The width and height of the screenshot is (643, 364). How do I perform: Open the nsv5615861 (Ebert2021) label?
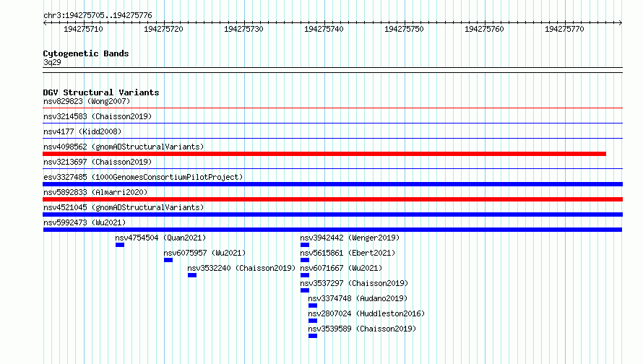tap(348, 253)
